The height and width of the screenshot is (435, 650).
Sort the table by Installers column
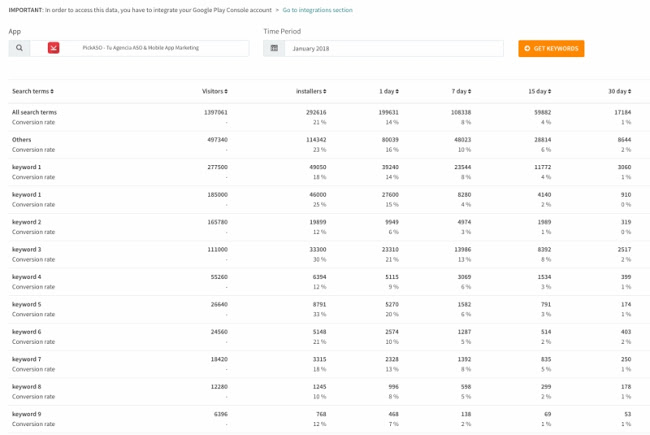tap(311, 91)
